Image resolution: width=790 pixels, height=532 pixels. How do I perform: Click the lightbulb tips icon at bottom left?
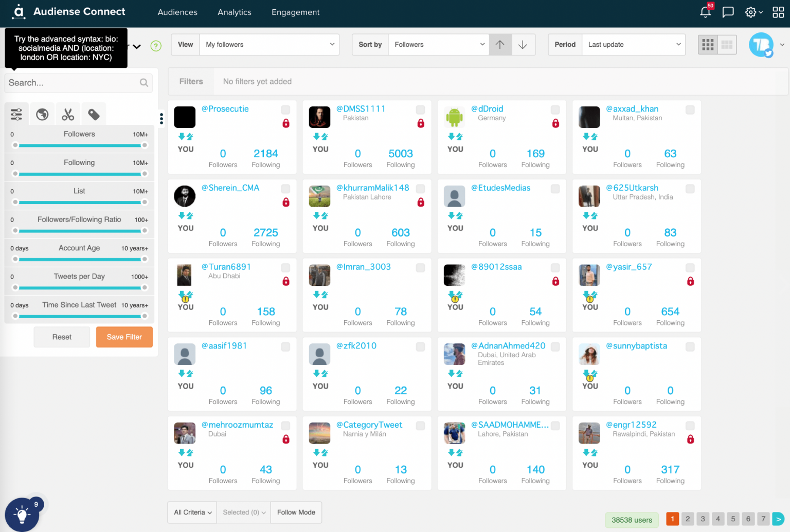coord(22,513)
